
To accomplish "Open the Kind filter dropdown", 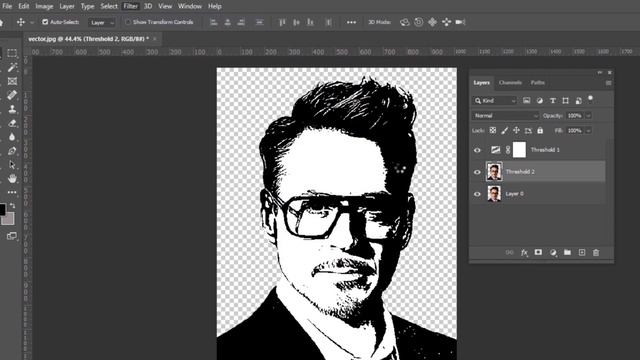I will pyautogui.click(x=495, y=101).
